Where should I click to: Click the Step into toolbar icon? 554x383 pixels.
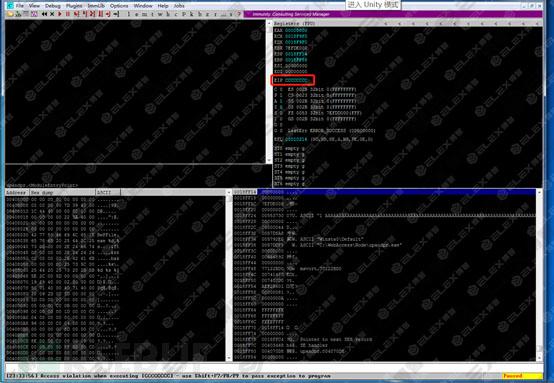76,14
